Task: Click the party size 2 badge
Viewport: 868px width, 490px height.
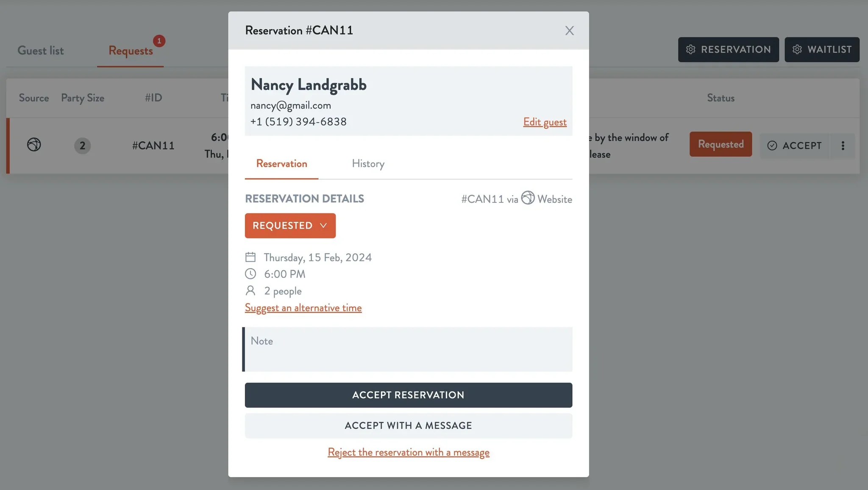Action: pos(82,146)
